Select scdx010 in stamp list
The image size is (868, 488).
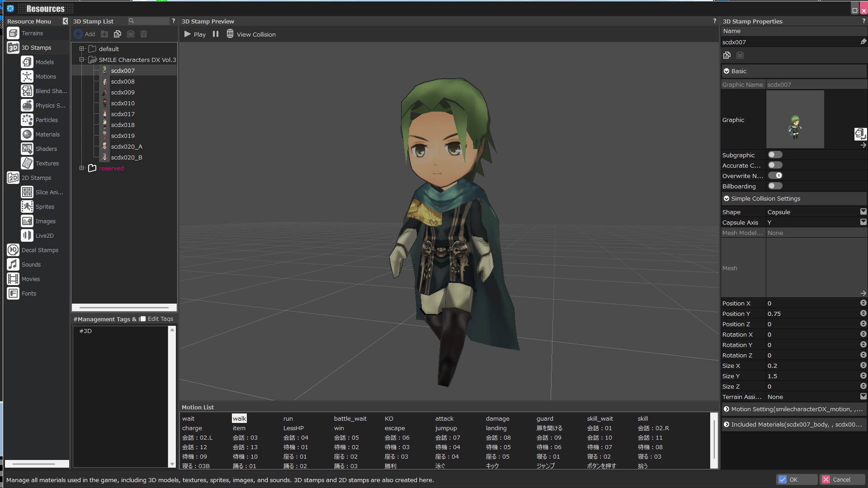123,103
